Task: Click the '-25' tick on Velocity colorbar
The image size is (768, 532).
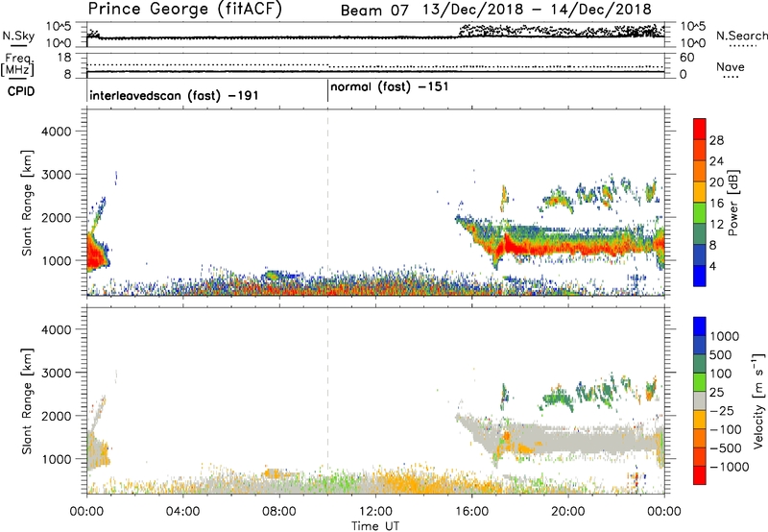Action: 722,411
